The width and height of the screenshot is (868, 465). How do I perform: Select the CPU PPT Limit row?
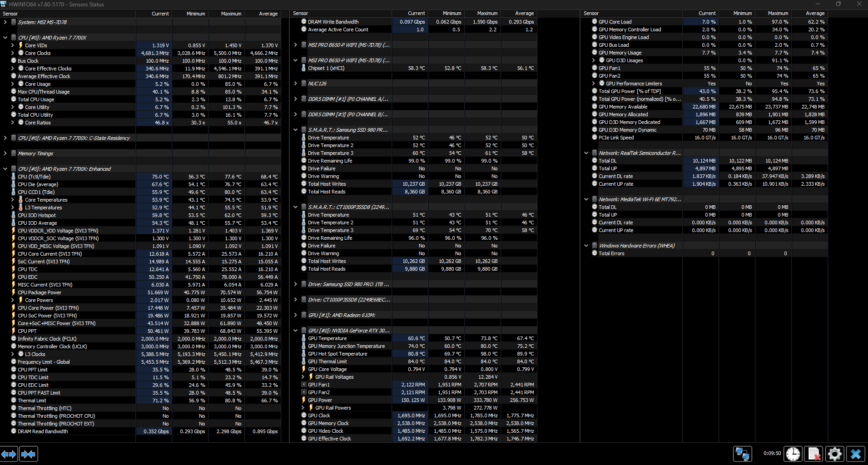pos(140,370)
